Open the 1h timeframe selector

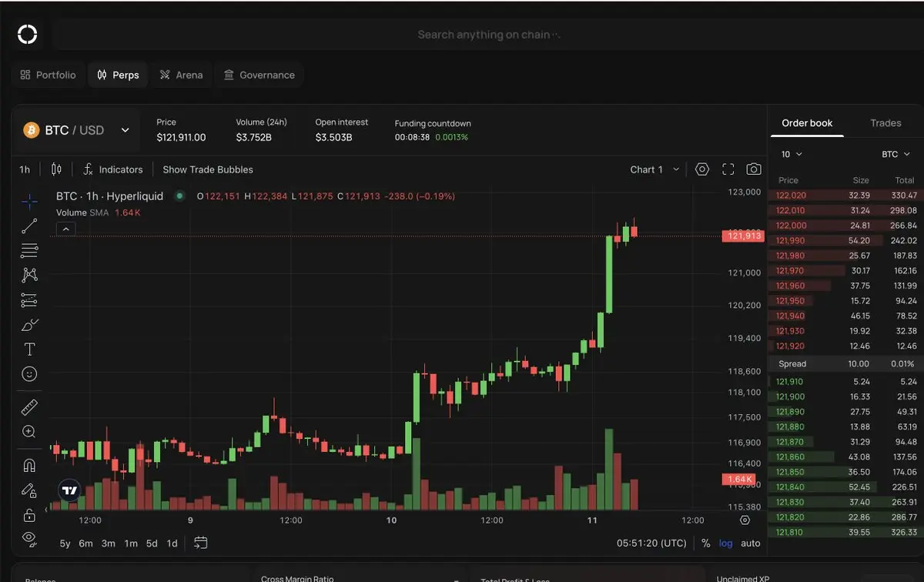click(25, 169)
